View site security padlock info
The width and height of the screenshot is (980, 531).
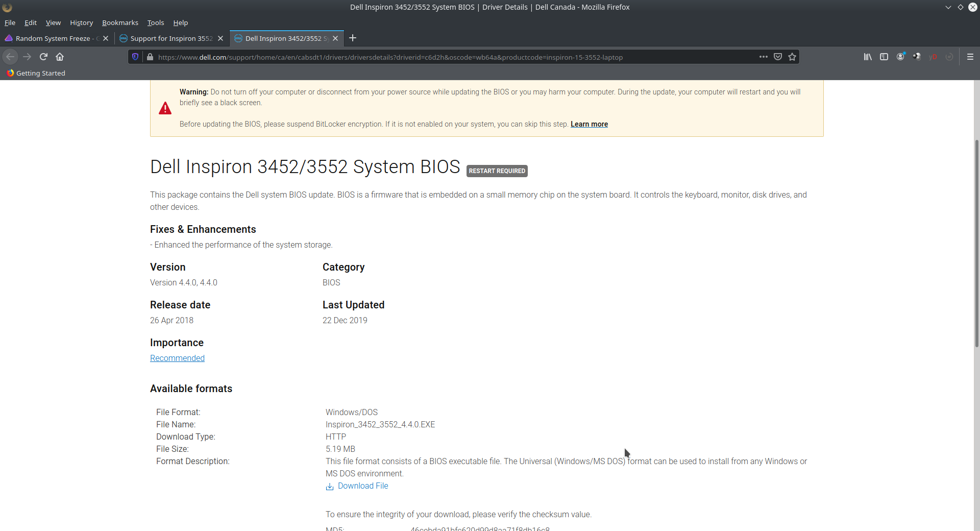click(x=150, y=57)
